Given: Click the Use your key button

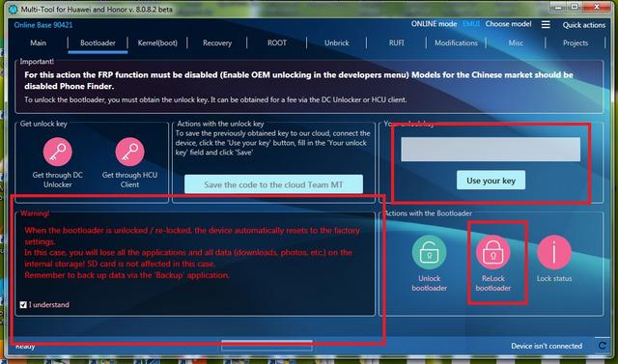Looking at the screenshot, I should pos(491,181).
